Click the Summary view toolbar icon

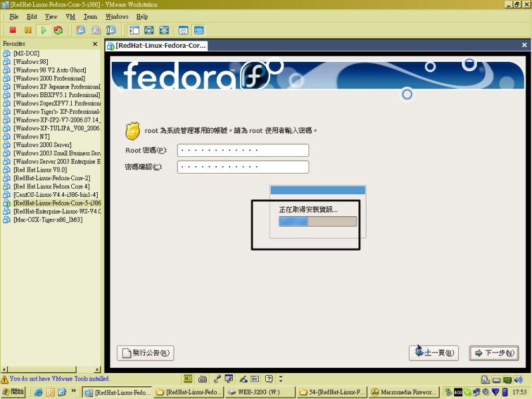coord(184,30)
